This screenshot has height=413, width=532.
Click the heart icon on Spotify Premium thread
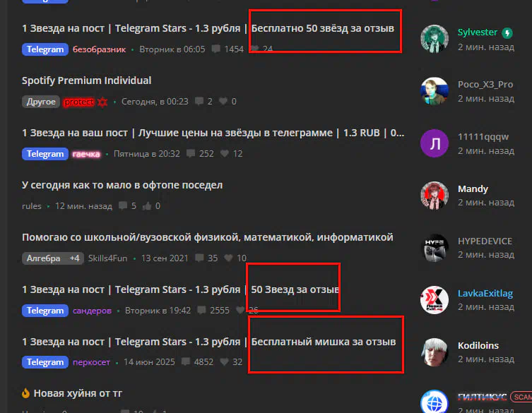click(x=223, y=101)
